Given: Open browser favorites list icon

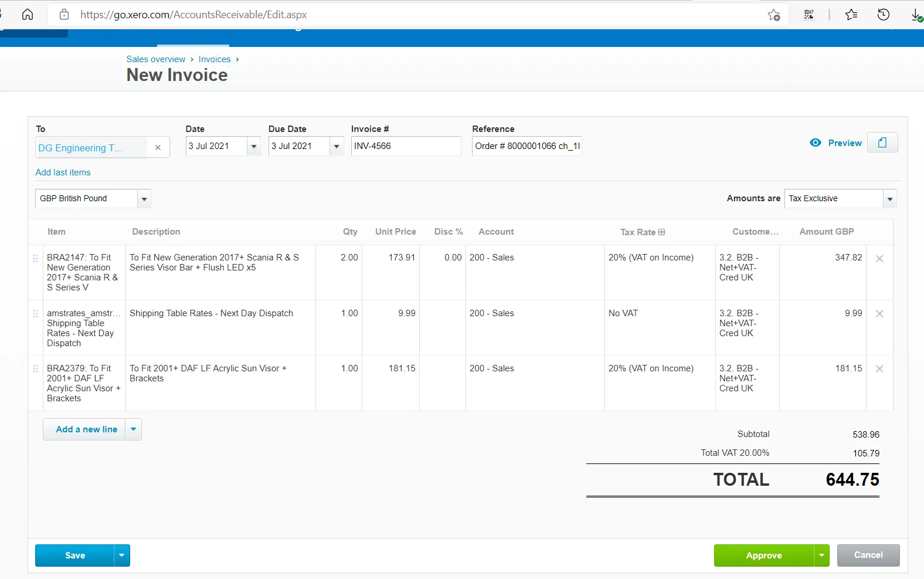Looking at the screenshot, I should point(851,15).
